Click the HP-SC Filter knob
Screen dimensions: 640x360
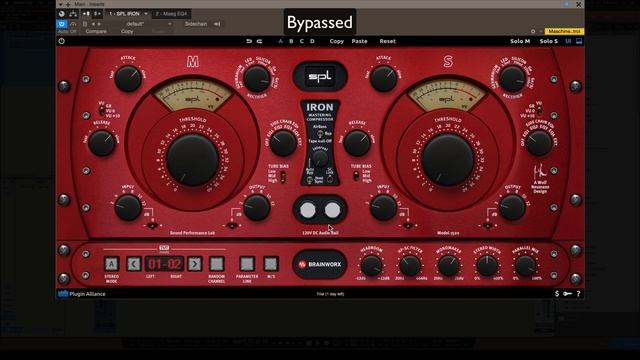[x=410, y=265]
